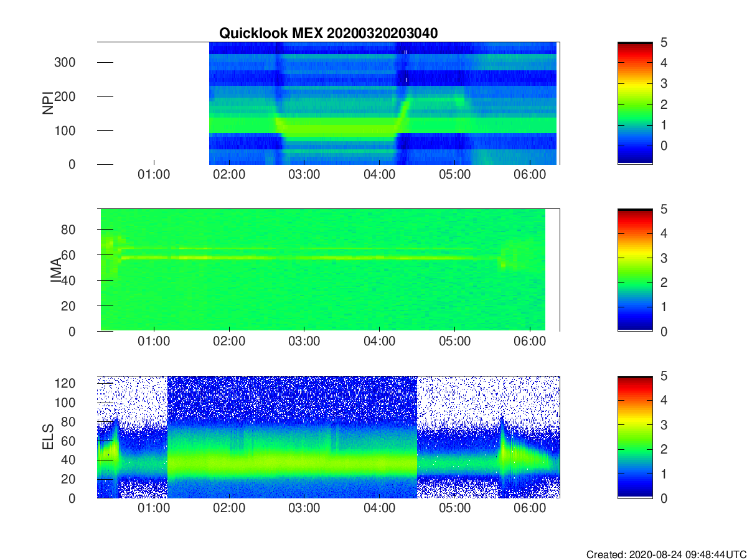747x560 pixels.
Task: Click 01:00 tick label under ELS panel
Action: (x=154, y=508)
